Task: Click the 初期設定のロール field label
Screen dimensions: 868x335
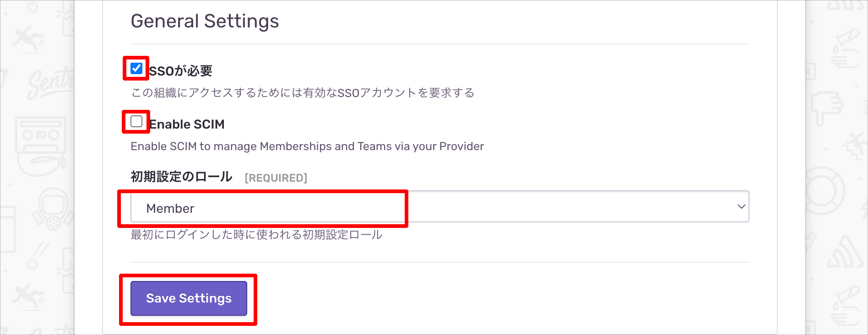Action: [181, 177]
